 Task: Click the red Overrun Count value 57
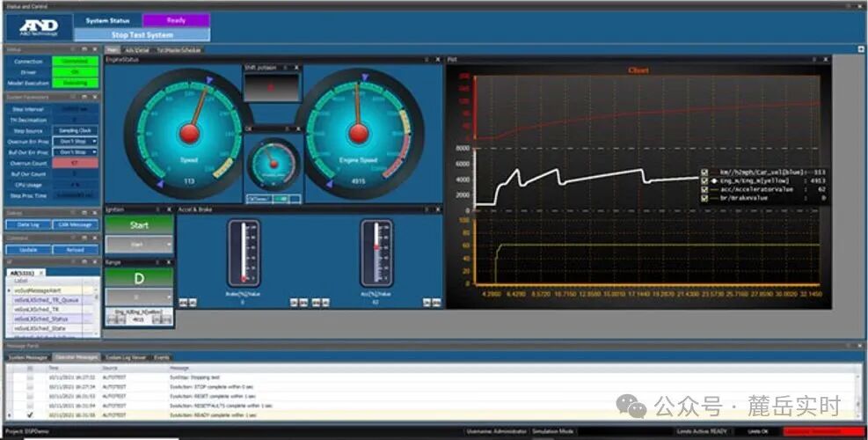pyautogui.click(x=76, y=163)
